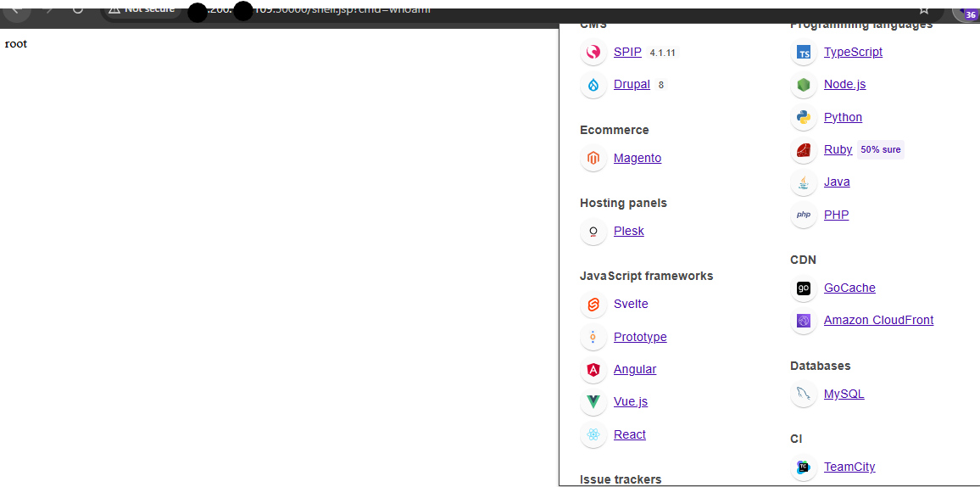The width and height of the screenshot is (980, 487).
Task: Open the Vue.js link
Action: 631,402
